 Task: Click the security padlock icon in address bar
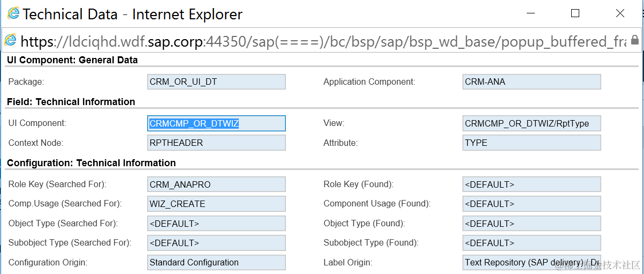(x=635, y=40)
